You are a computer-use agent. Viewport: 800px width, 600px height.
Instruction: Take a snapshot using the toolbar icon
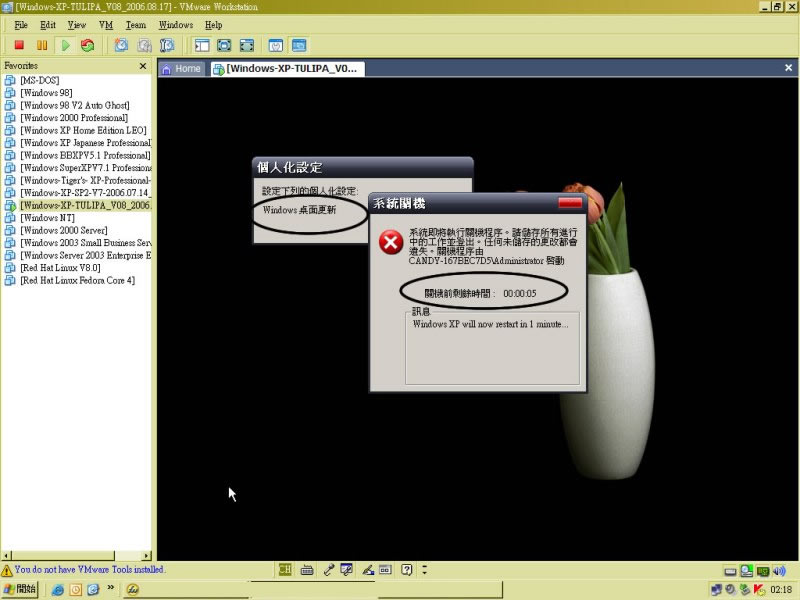(121, 45)
